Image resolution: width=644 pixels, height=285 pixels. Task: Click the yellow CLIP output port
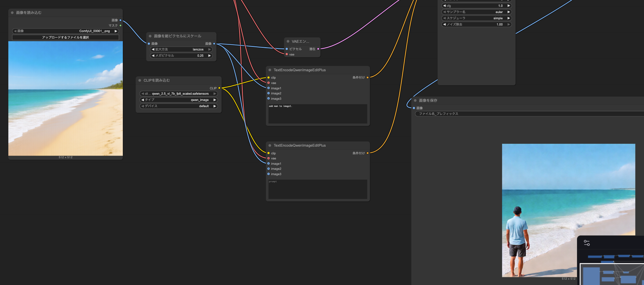pos(219,88)
